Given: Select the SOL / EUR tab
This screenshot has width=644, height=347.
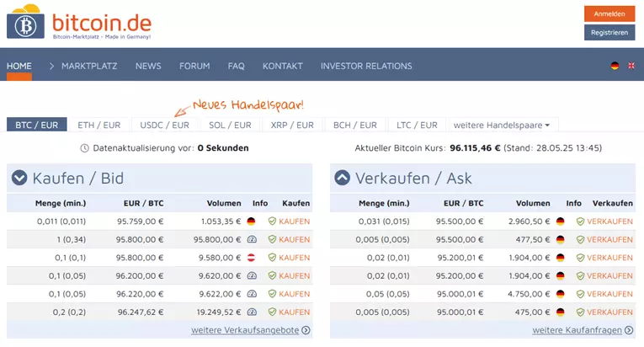Looking at the screenshot, I should pos(230,125).
